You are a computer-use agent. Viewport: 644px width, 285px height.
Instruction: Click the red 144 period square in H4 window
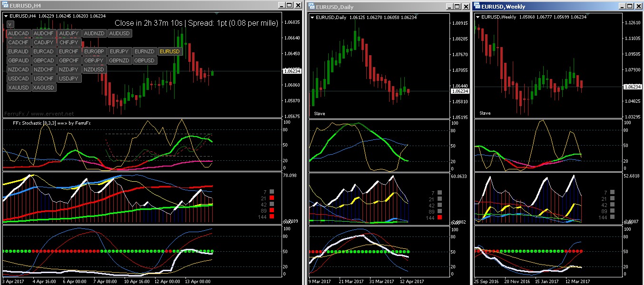272,216
